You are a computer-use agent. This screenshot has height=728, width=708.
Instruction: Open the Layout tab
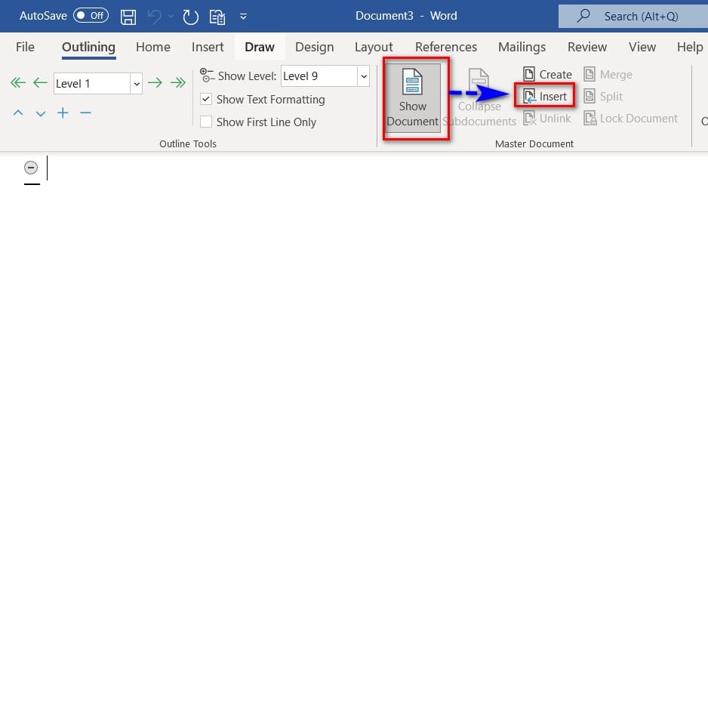click(x=374, y=47)
